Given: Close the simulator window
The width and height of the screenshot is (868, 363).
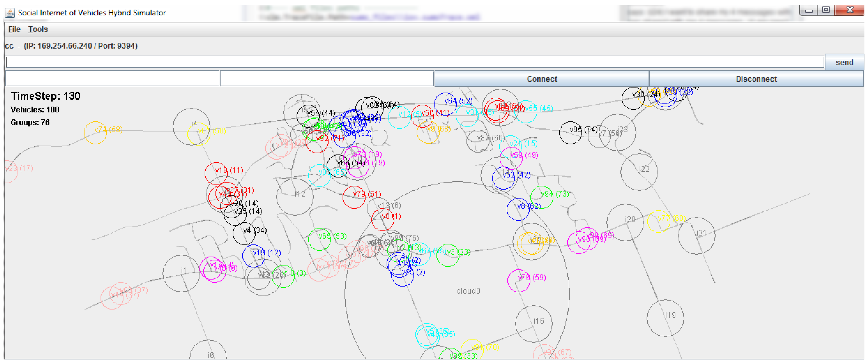Looking at the screenshot, I should click(849, 10).
